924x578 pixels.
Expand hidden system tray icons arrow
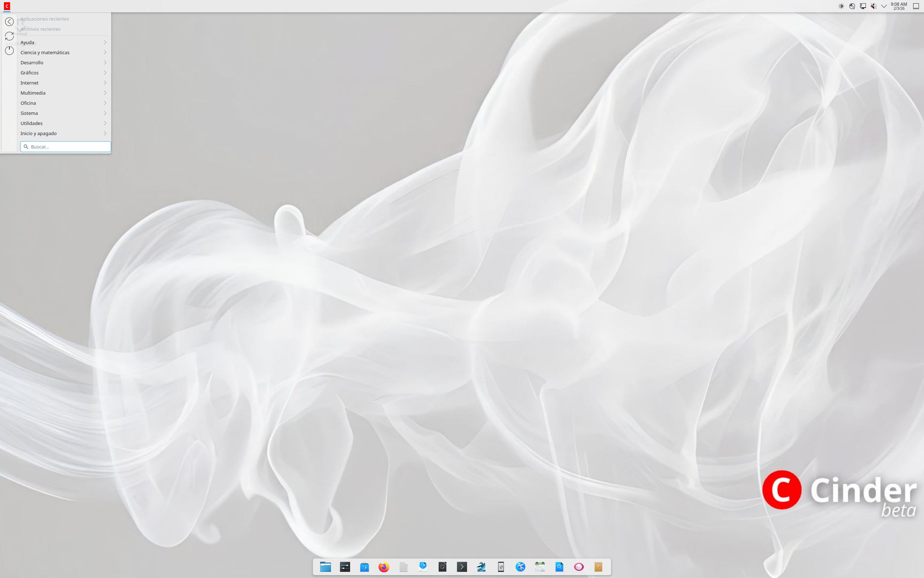tap(884, 6)
